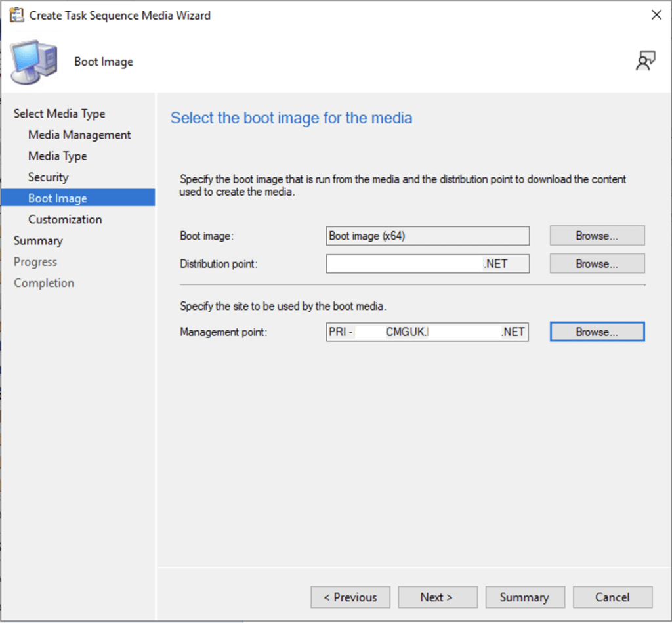This screenshot has width=672, height=623.
Task: Select the Summary step in sidebar
Action: 38,240
